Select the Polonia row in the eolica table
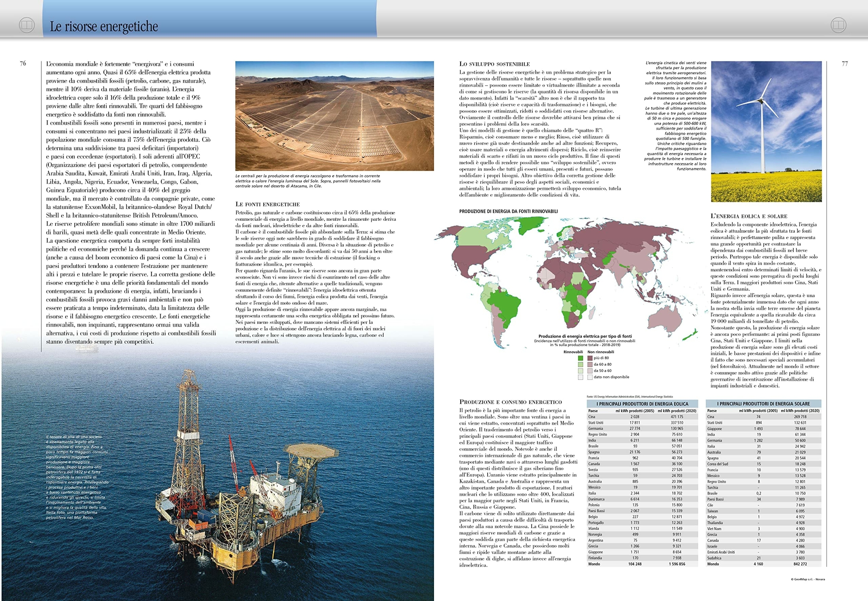 (642, 505)
